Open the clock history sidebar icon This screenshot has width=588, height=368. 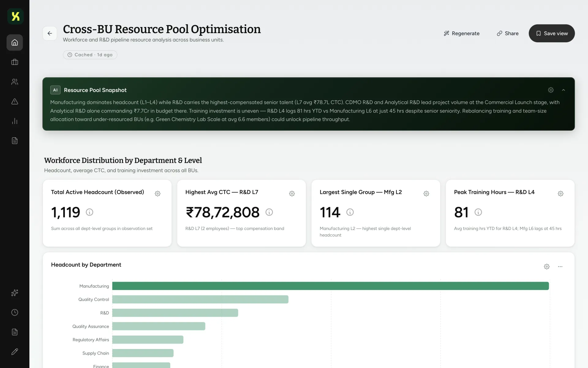point(15,312)
